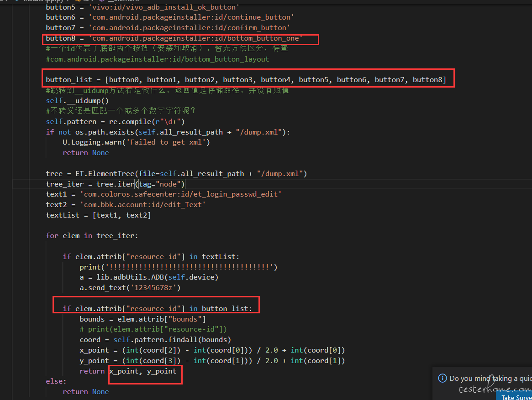
Task: Click the 'return x_point, y_point' line
Action: coord(128,371)
